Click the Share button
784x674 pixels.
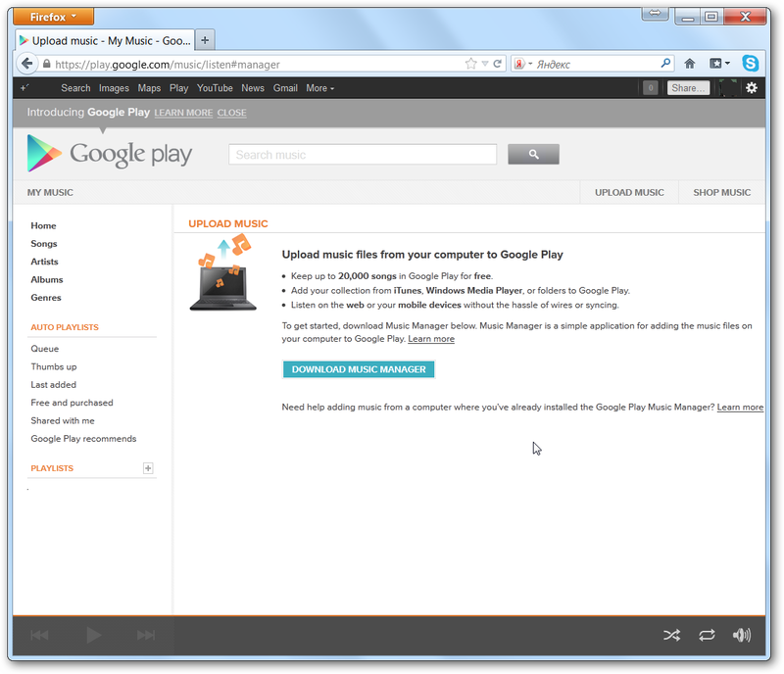688,88
